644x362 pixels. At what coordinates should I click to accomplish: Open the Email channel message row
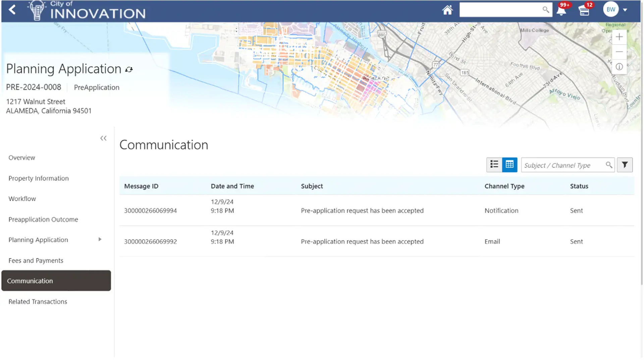pyautogui.click(x=492, y=241)
